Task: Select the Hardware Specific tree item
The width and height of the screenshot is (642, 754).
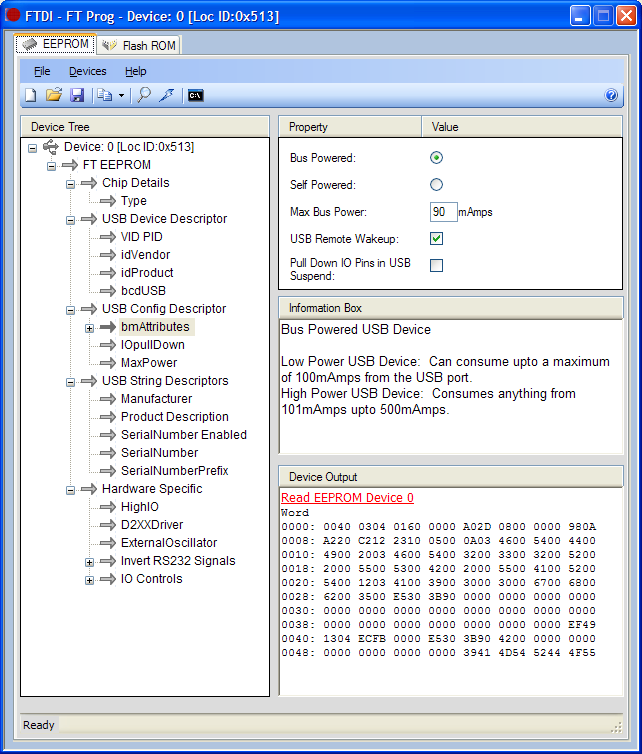Action: [152, 489]
